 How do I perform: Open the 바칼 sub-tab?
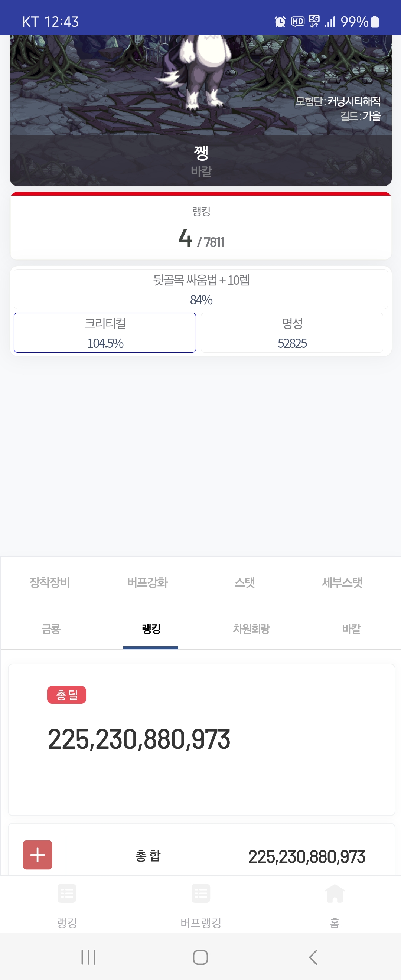[351, 629]
